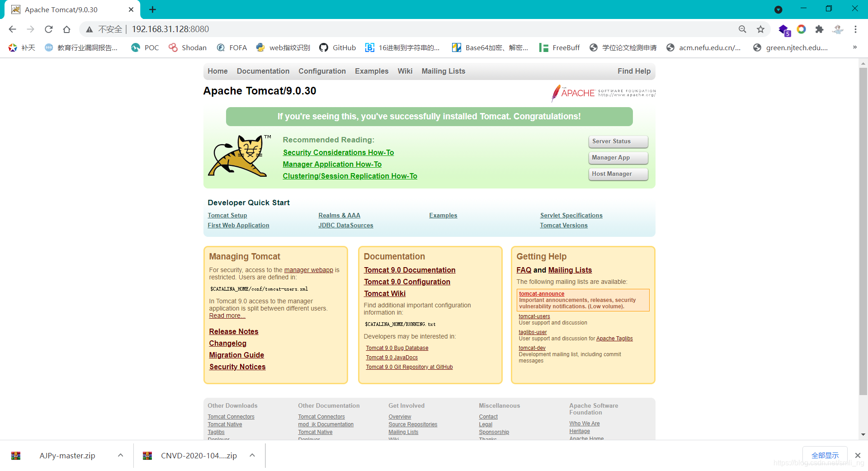Open the tab search dropdown arrow

778,9
